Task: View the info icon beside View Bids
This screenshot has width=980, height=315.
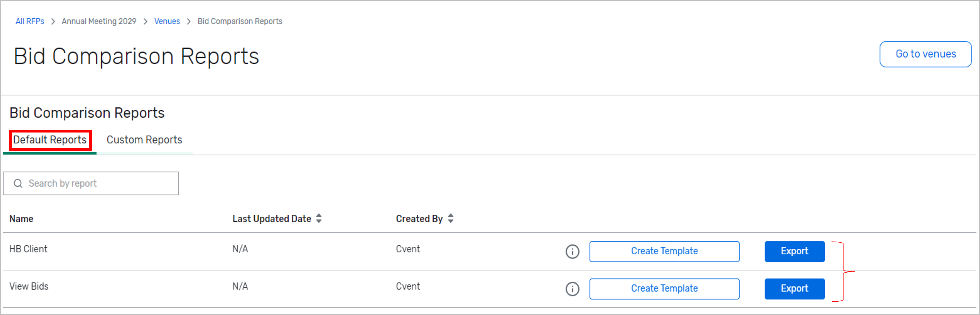Action: pos(572,289)
